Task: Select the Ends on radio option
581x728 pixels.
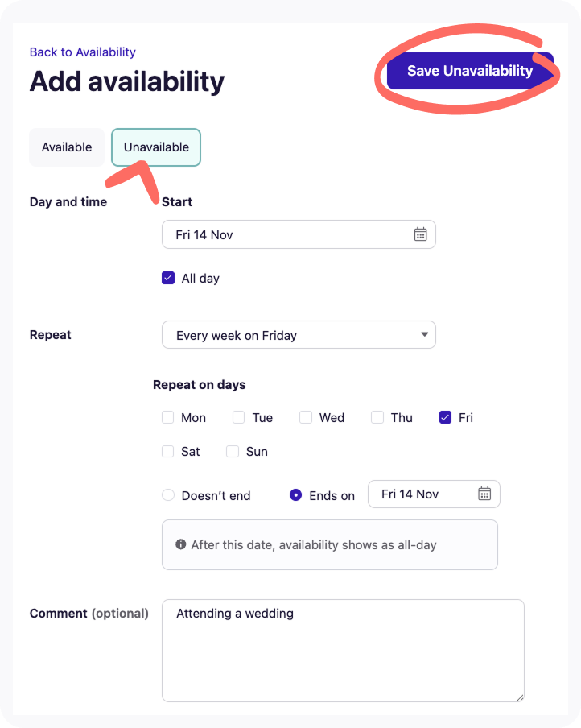Action: (x=296, y=495)
